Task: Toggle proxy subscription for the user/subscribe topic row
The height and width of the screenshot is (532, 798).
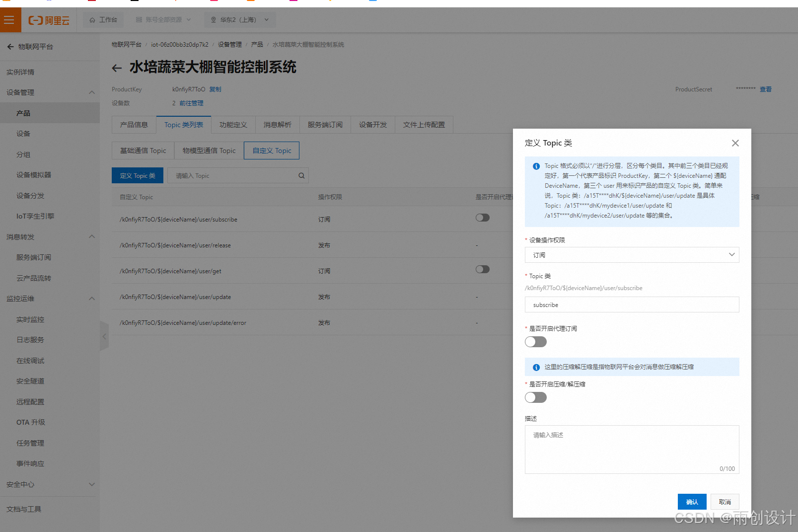Action: [x=483, y=218]
